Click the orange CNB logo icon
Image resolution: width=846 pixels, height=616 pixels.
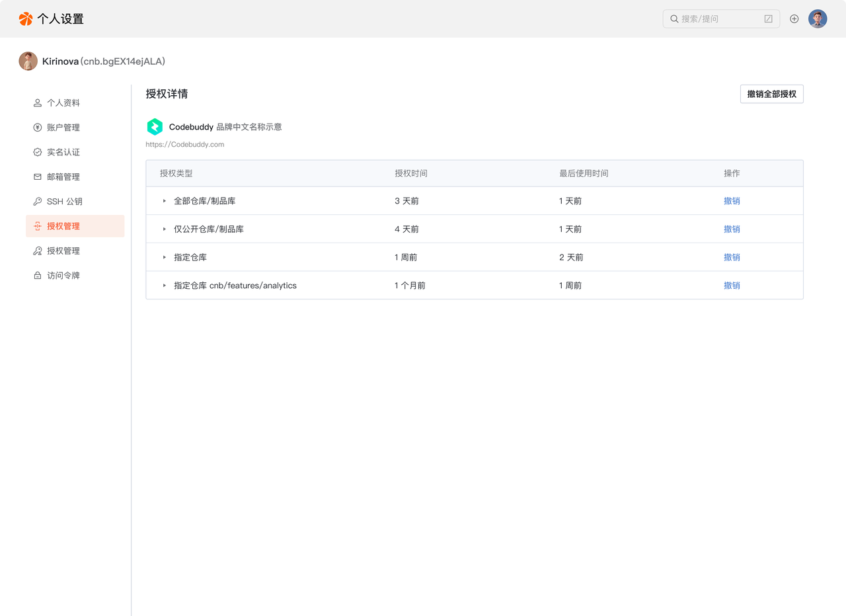[x=26, y=19]
